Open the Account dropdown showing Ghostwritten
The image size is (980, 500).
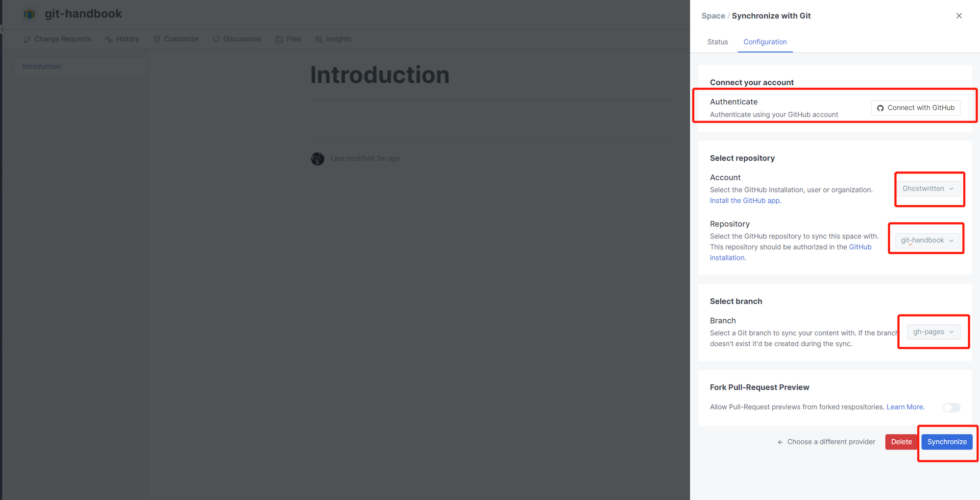click(x=928, y=189)
